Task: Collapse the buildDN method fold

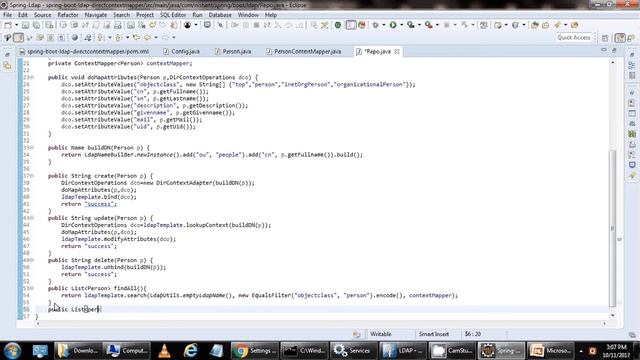Action: [32, 148]
